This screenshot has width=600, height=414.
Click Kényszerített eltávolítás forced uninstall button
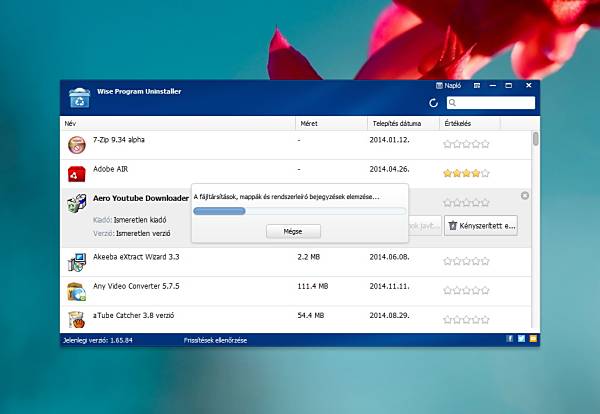point(481,226)
